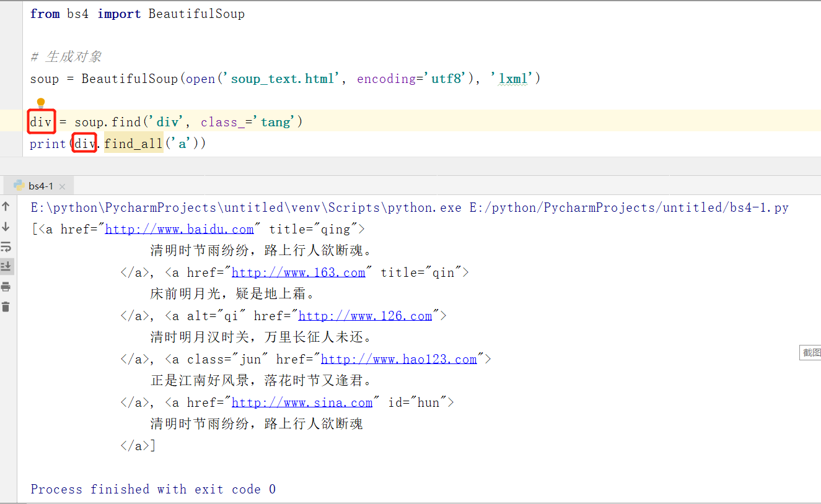Viewport: 821px width, 504px height.
Task: Click class="jun" attribute in output
Action: tap(228, 360)
